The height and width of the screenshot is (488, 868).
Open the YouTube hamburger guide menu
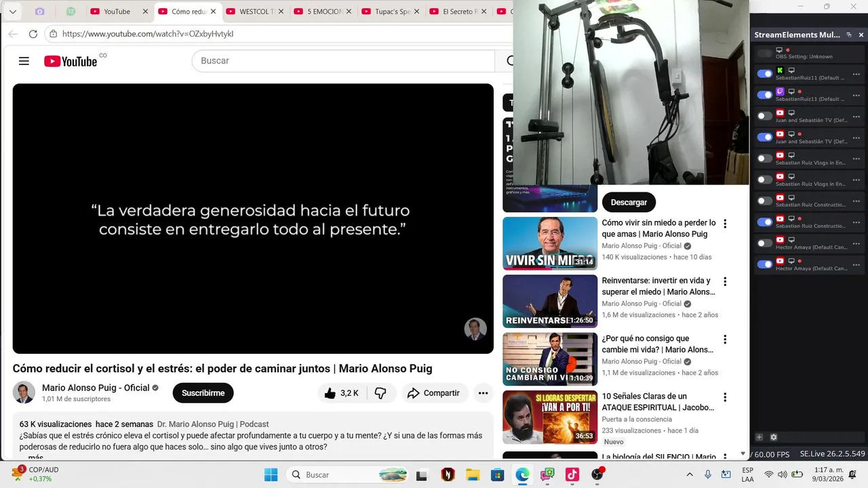pos(24,61)
